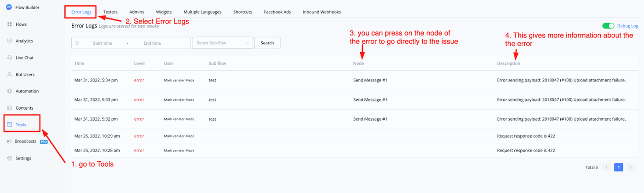The image size is (644, 193).
Task: Open the first Send Message #1 node link
Action: coord(370,80)
